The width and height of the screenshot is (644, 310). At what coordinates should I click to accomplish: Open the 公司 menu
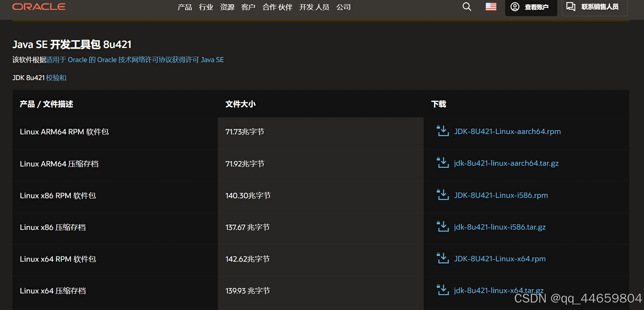point(343,7)
